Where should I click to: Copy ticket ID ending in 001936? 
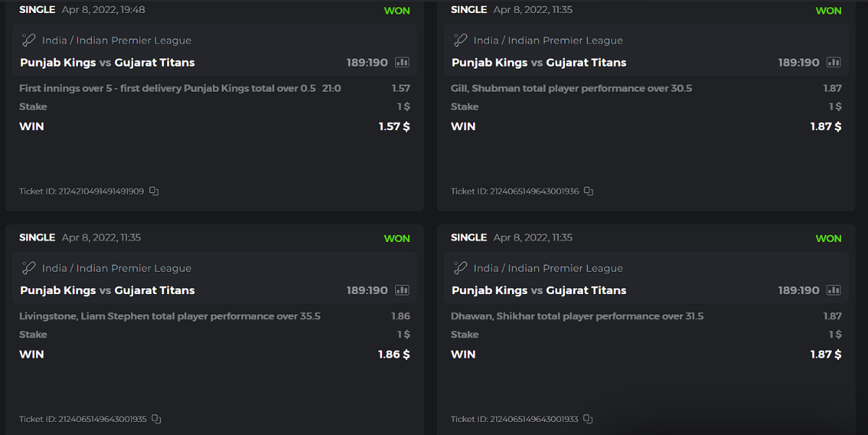click(x=589, y=191)
